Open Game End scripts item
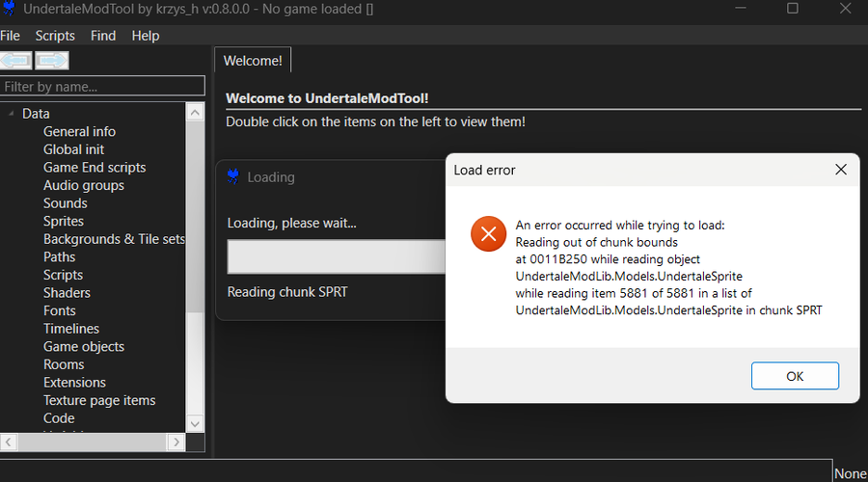 click(95, 167)
